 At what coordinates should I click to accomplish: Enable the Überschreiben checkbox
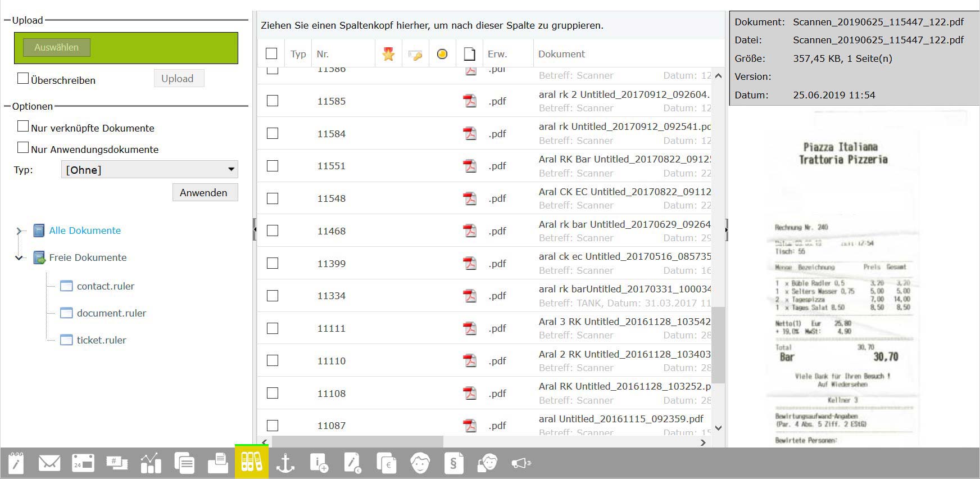pos(23,78)
